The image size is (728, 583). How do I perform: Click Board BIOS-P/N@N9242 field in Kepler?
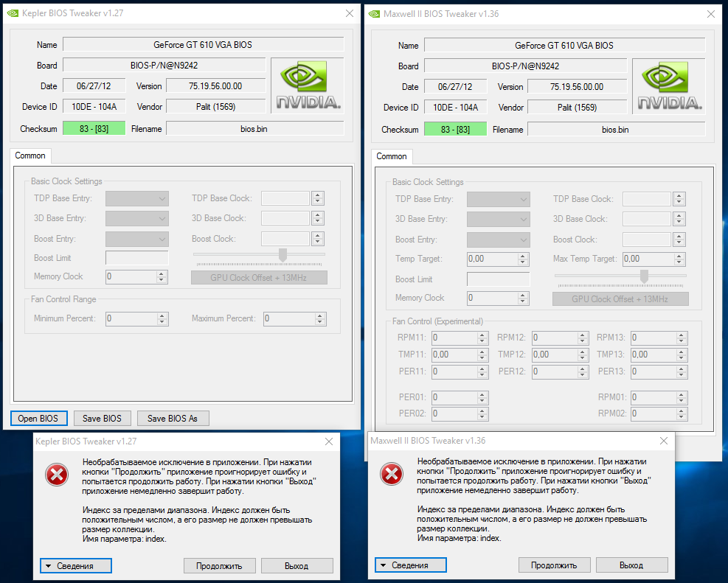164,66
